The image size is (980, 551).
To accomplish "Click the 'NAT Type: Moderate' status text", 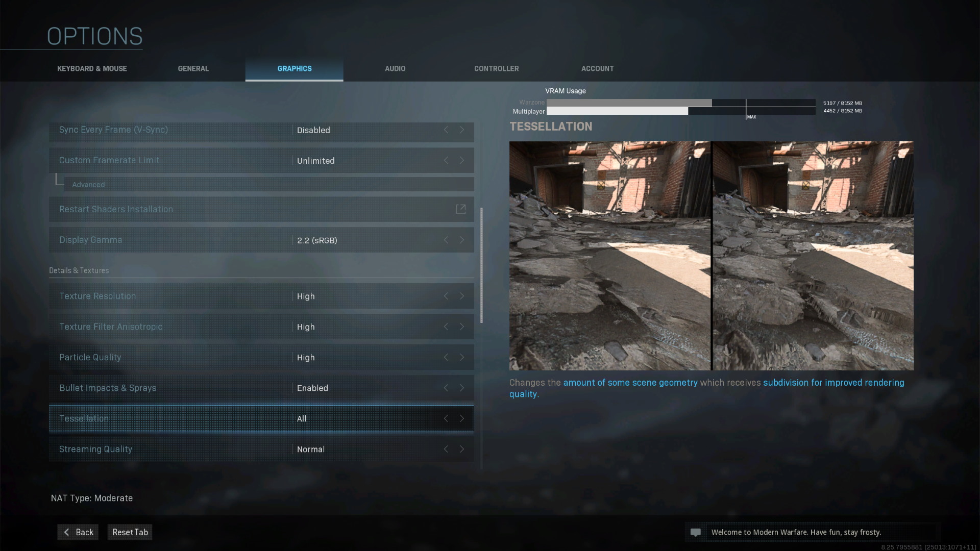I will (92, 498).
